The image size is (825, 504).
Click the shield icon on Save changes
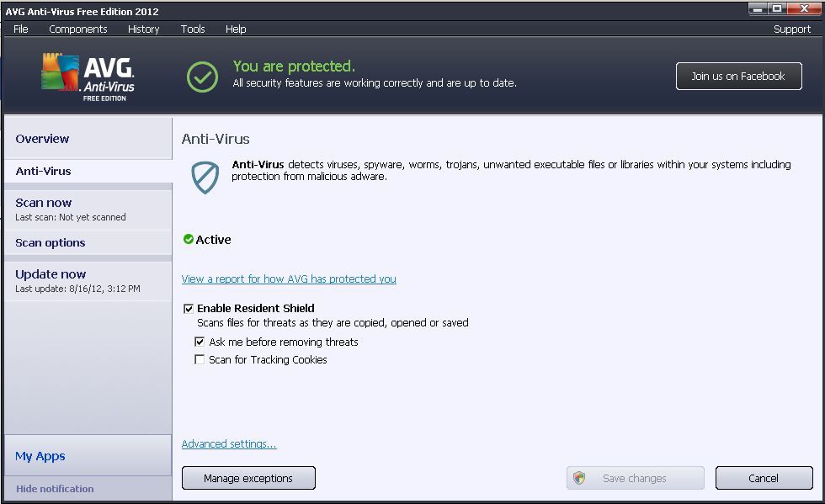click(x=579, y=478)
